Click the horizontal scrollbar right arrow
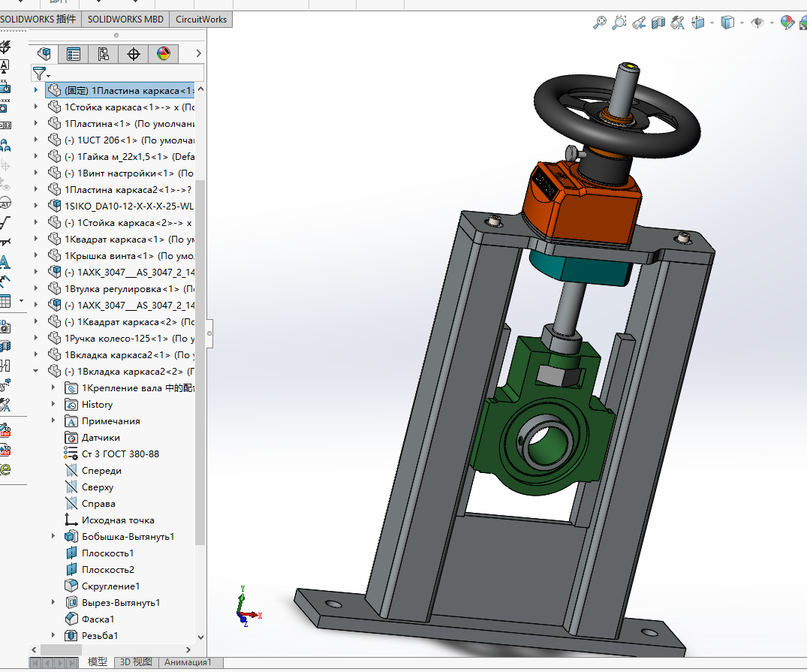The width and height of the screenshot is (807, 672). pos(188,650)
